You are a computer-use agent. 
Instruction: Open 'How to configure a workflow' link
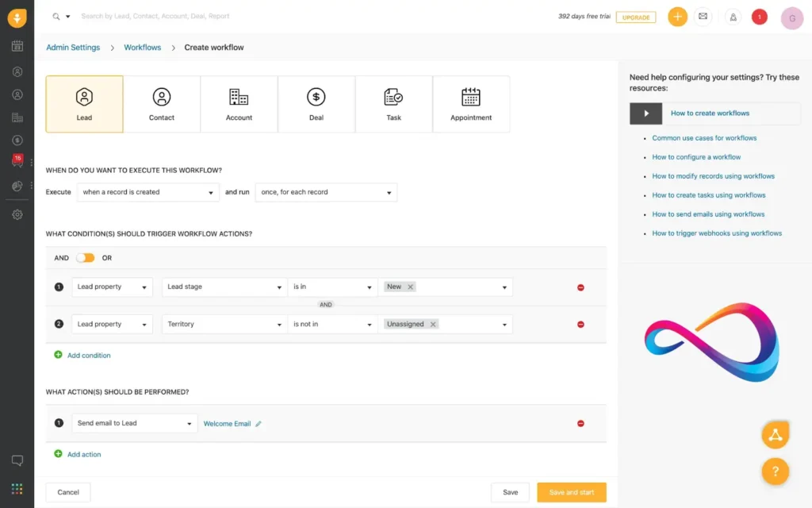(x=696, y=157)
